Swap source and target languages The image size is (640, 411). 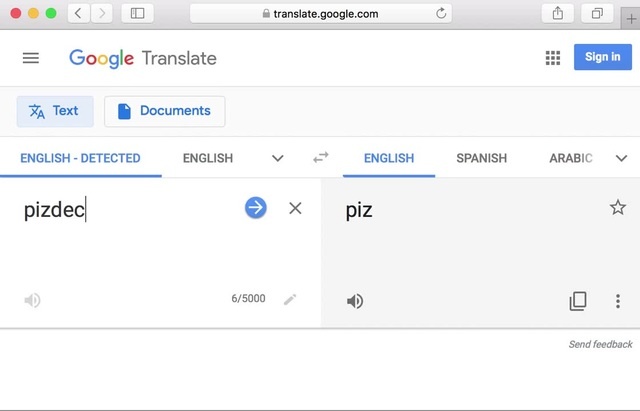tap(321, 158)
